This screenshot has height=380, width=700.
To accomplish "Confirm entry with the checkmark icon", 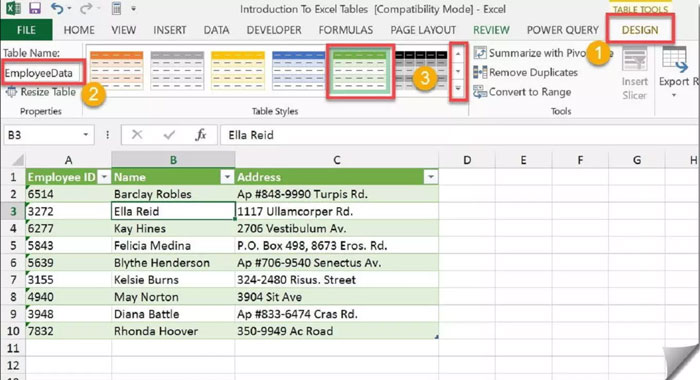I will pyautogui.click(x=169, y=135).
